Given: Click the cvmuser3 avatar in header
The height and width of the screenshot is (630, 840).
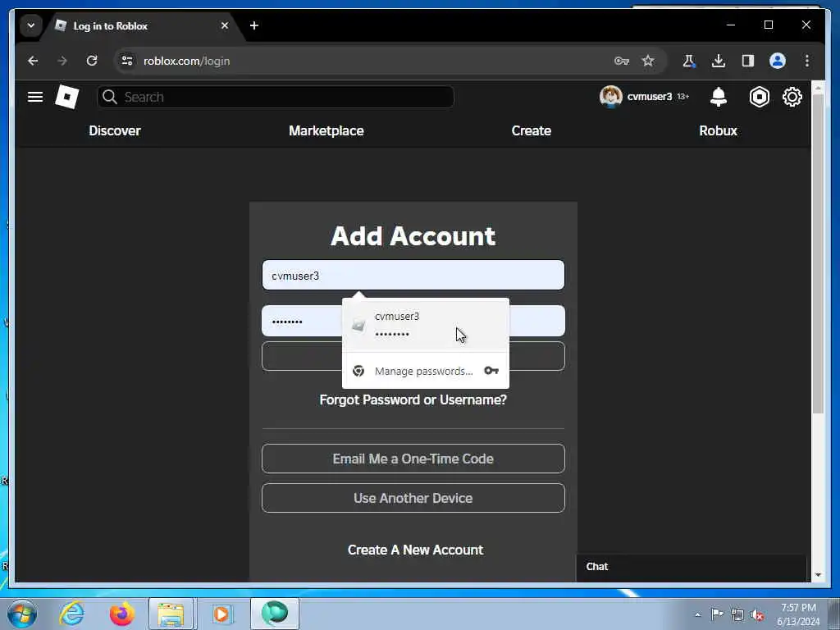Looking at the screenshot, I should point(610,97).
